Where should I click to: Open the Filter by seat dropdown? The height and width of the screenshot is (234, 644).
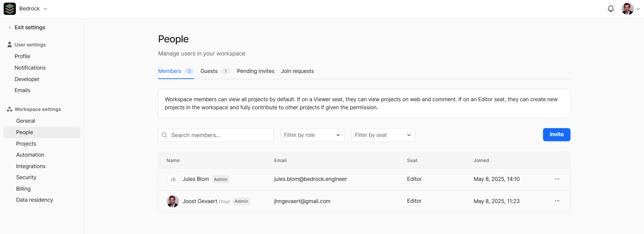pos(383,135)
